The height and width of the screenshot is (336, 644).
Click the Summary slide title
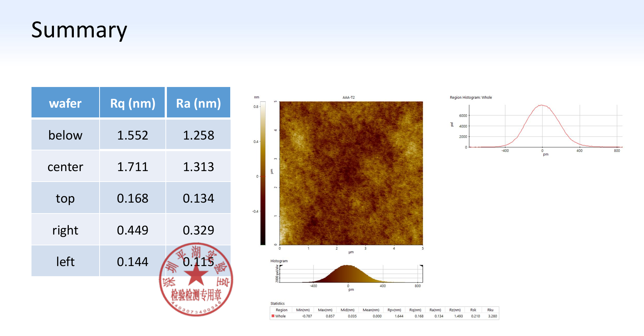(x=79, y=30)
